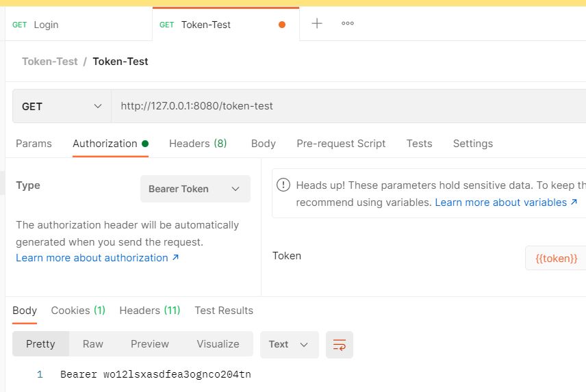The width and height of the screenshot is (586, 392).
Task: Select the response Body tab
Action: (25, 311)
